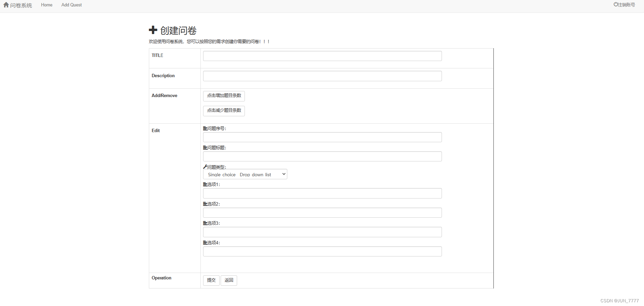The height and width of the screenshot is (306, 644).
Task: Click the Description row label
Action: click(163, 75)
